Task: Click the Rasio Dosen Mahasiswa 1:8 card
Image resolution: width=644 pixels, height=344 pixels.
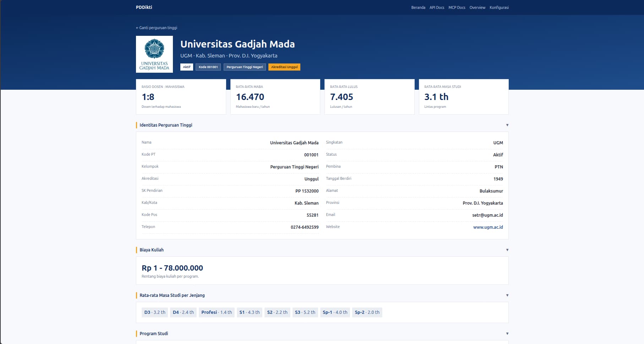Action: pos(181,97)
